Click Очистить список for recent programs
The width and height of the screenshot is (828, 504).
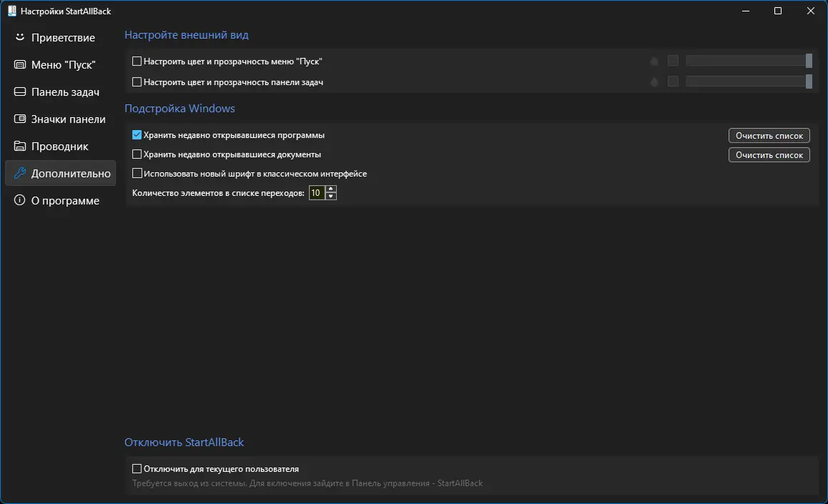pos(769,136)
